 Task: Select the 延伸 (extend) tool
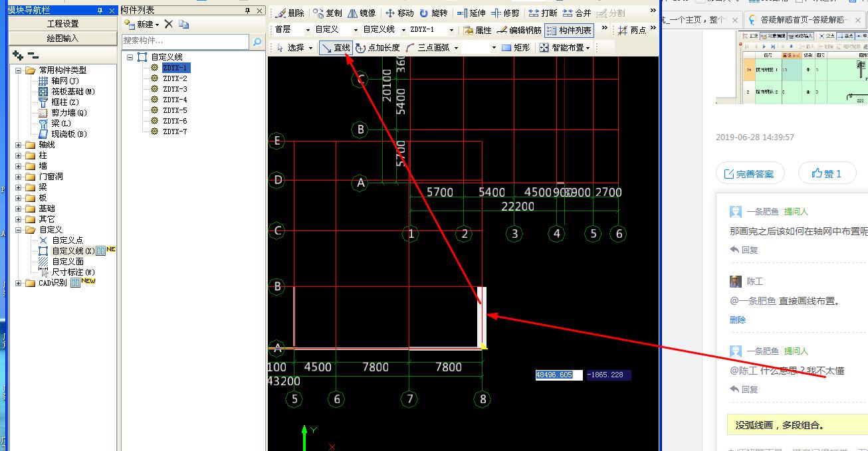click(x=471, y=13)
